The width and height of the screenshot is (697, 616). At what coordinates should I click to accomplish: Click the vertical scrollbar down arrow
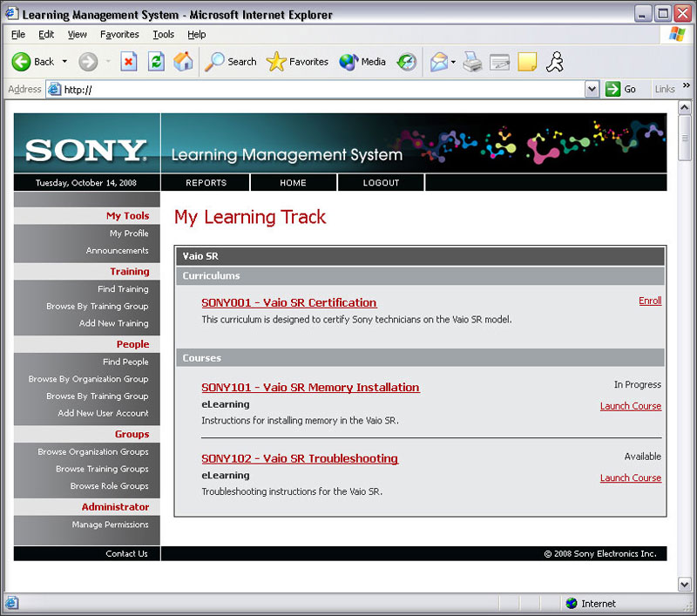pos(685,584)
